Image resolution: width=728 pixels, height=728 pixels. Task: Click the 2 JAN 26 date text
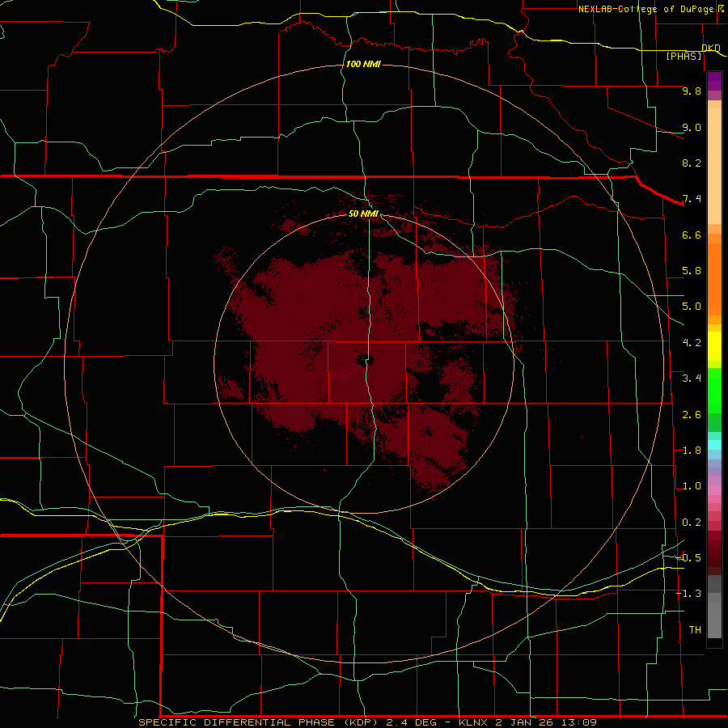tap(526, 722)
